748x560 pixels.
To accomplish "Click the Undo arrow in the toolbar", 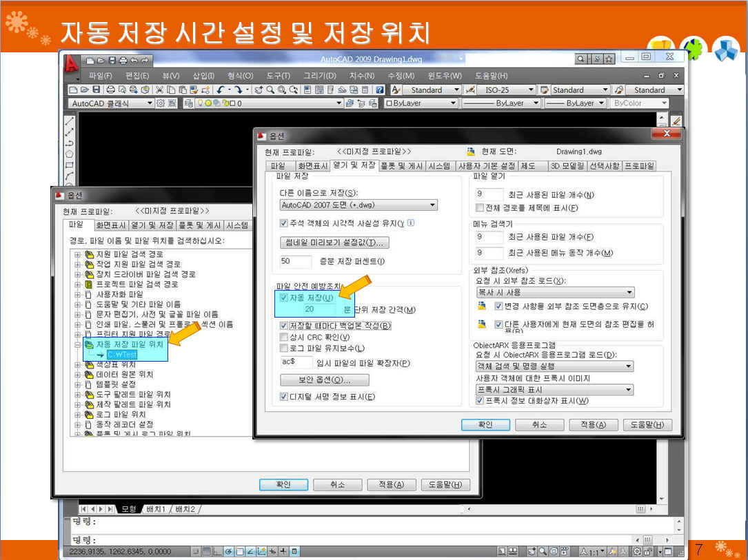I will [x=220, y=90].
